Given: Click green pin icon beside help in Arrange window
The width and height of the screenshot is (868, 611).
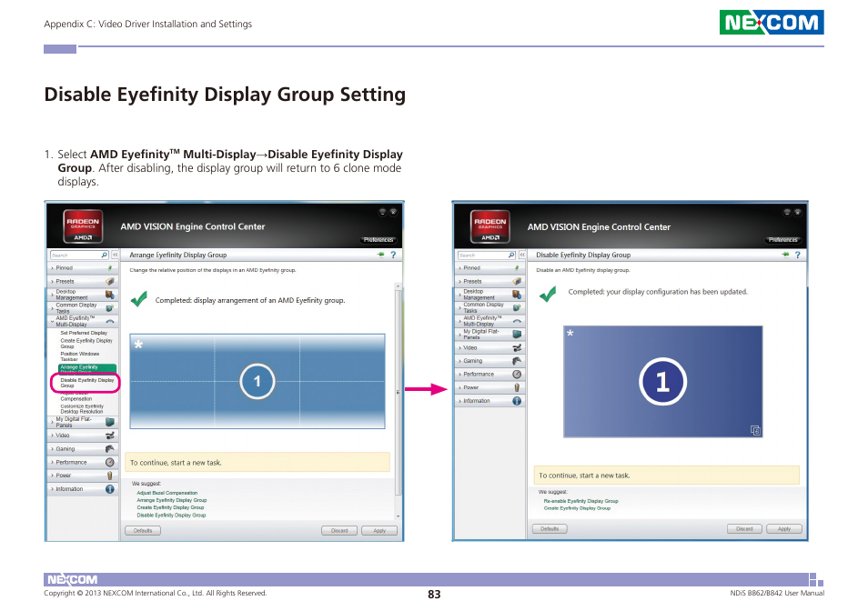Looking at the screenshot, I should tap(380, 255).
